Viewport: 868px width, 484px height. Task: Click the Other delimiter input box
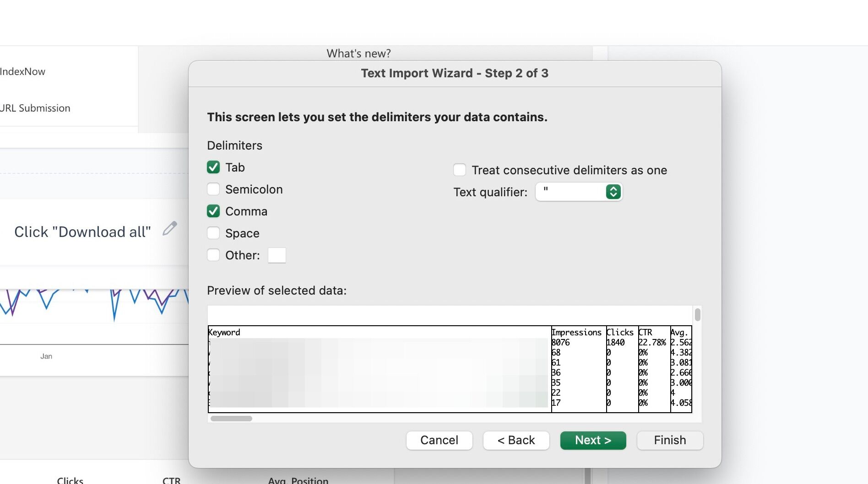point(277,255)
